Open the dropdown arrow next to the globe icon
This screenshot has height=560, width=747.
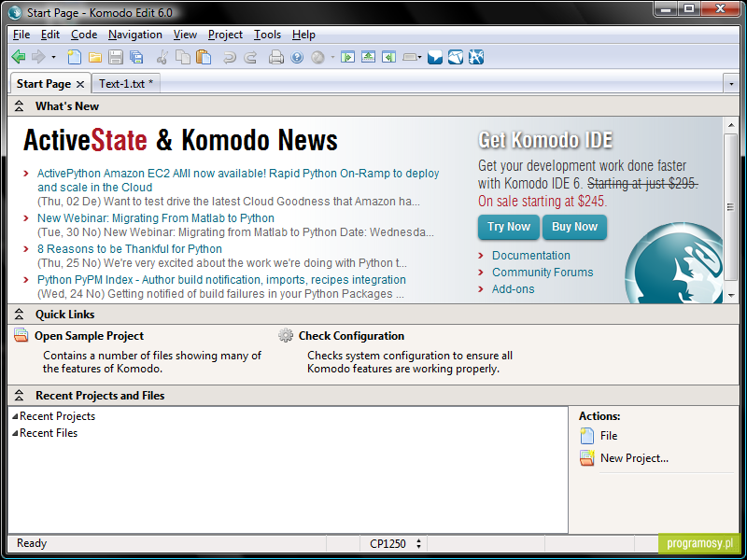click(332, 58)
